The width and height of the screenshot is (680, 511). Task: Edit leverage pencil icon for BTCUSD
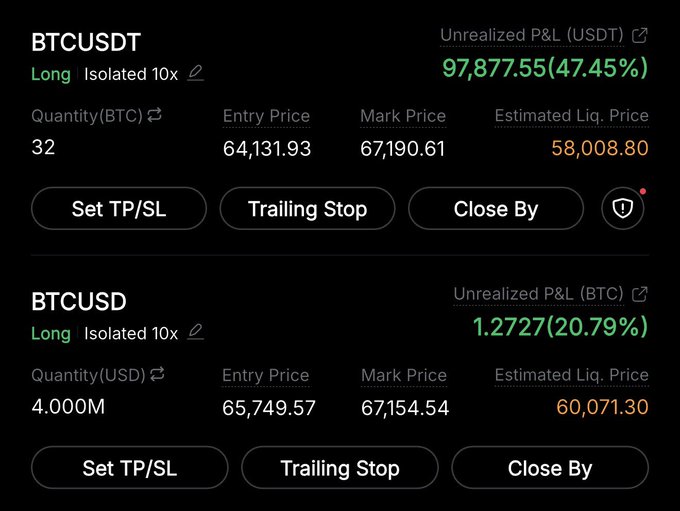click(196, 331)
